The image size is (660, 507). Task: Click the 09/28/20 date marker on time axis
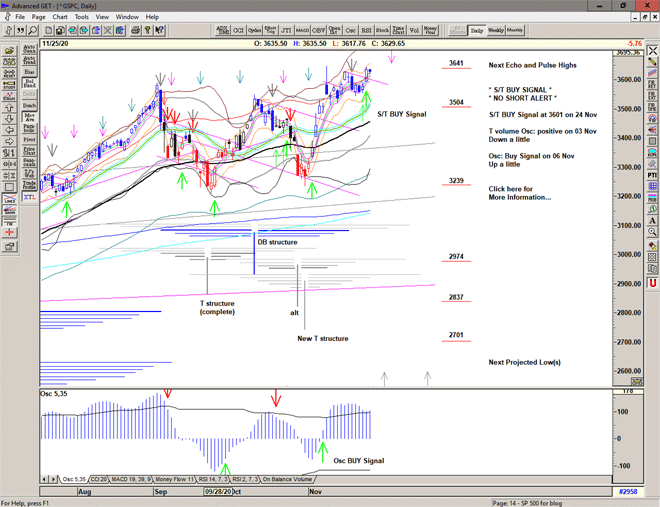(x=217, y=492)
